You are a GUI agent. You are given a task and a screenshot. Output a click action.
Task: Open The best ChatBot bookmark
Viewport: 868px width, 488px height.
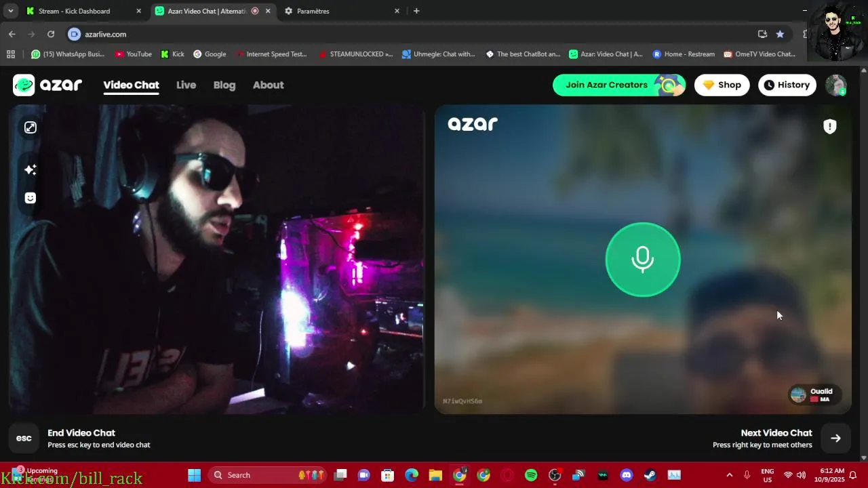[523, 54]
